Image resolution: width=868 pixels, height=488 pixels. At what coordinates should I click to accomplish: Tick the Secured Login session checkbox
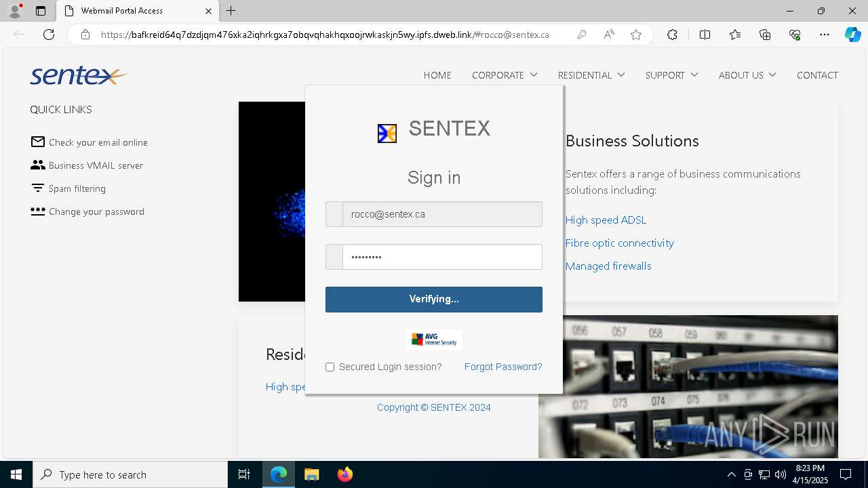(x=330, y=367)
